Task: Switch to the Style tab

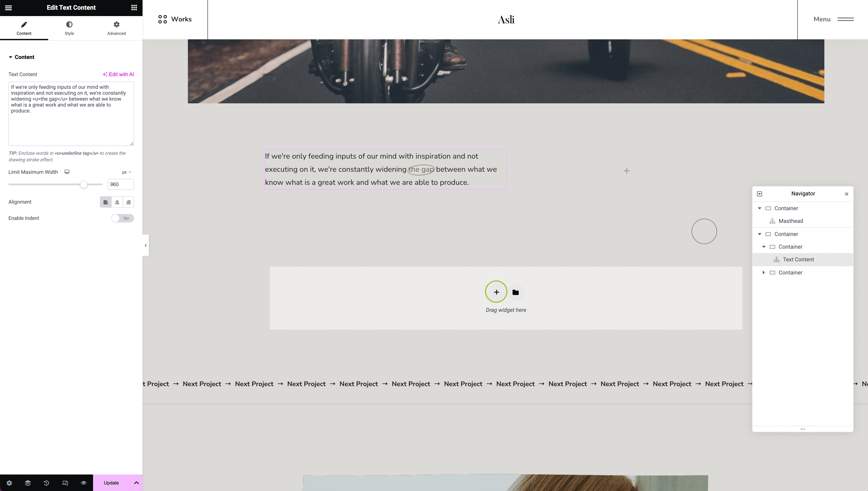Action: pos(69,28)
